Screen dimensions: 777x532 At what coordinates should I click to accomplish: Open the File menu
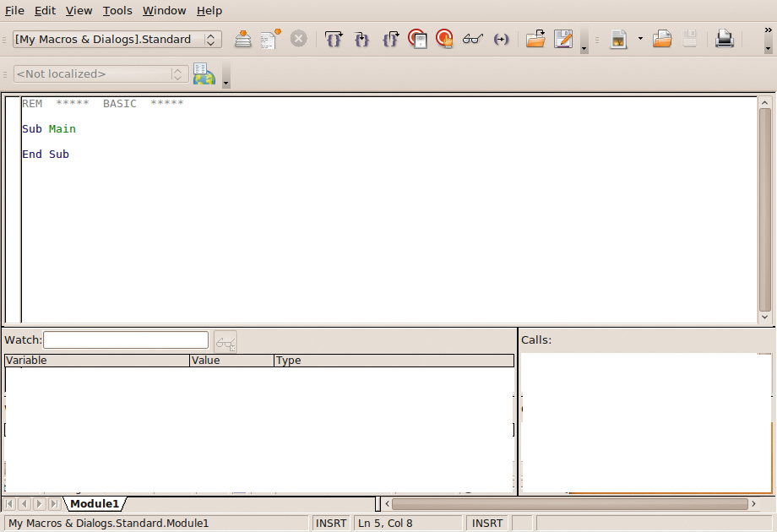(x=14, y=10)
